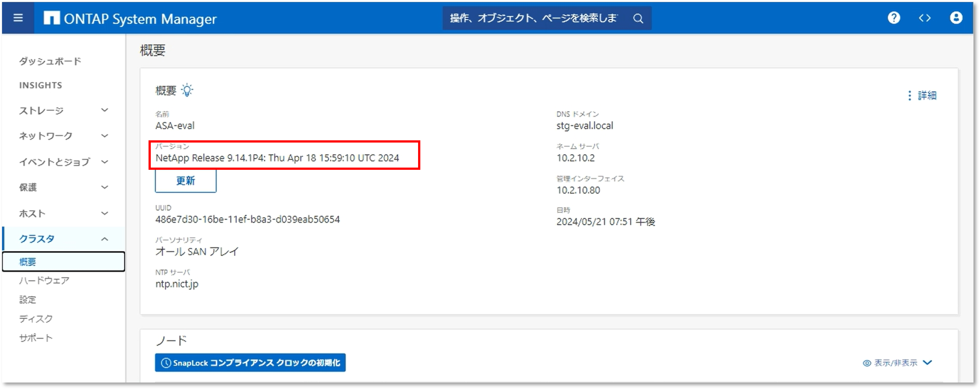Open the ハードウェア submenu item

(44, 280)
